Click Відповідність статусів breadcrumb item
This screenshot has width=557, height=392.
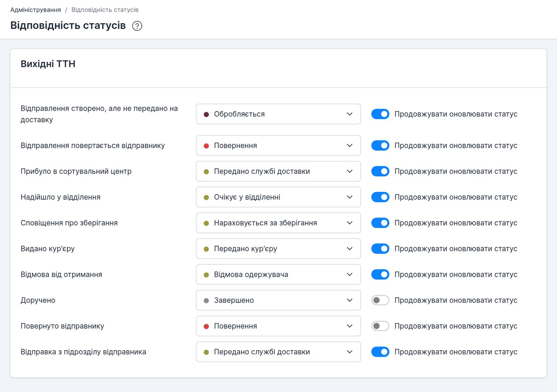(105, 10)
